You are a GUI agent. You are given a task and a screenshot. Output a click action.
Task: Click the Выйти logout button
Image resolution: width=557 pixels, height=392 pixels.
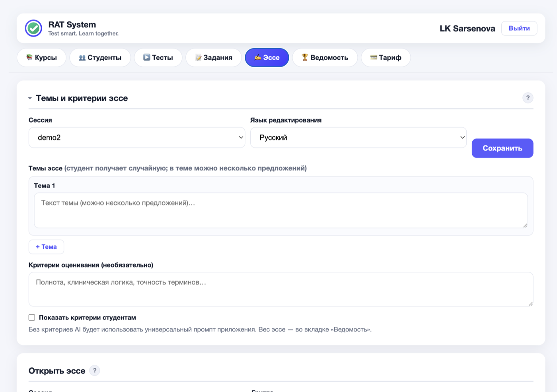pyautogui.click(x=519, y=28)
